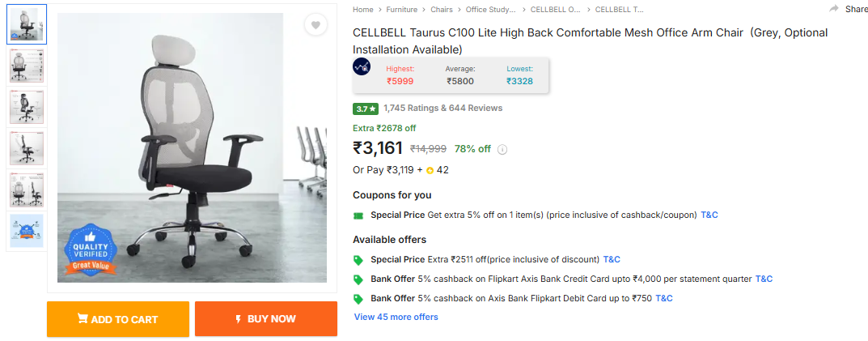
Task: Open the price tracker graph icon
Action: (x=362, y=67)
